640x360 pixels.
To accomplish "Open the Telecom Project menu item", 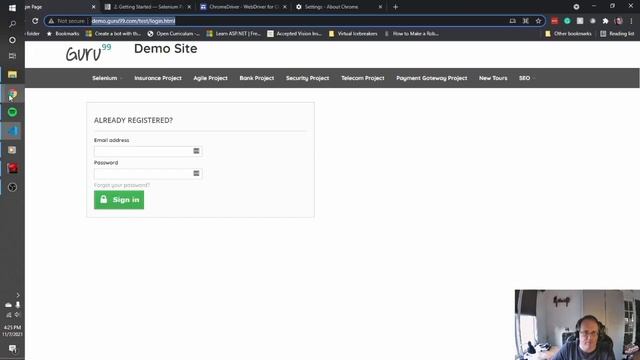I will (362, 78).
